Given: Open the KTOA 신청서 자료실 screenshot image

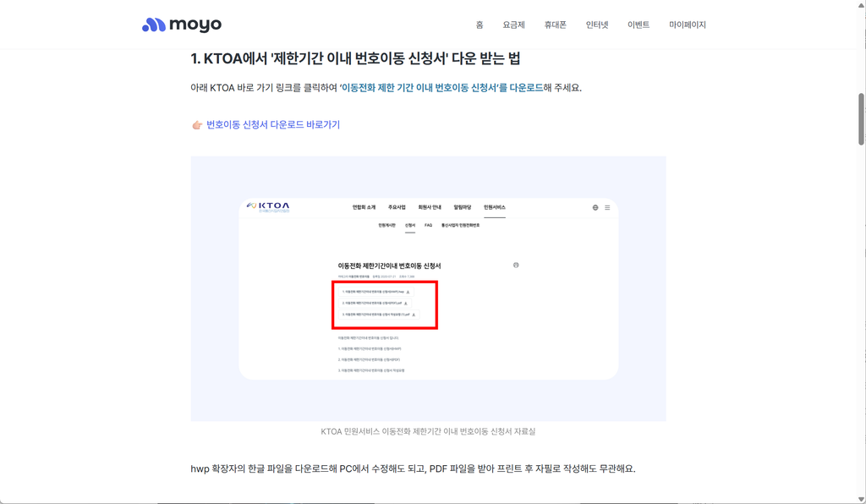Looking at the screenshot, I should [x=428, y=288].
